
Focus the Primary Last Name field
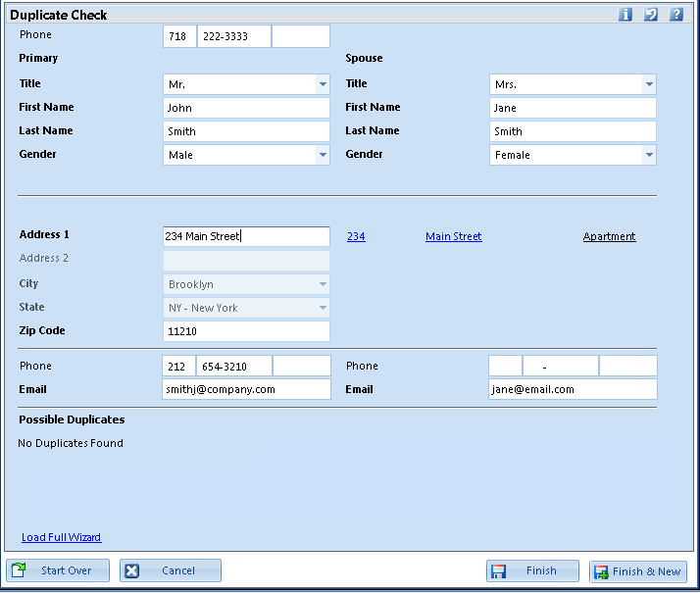(246, 131)
